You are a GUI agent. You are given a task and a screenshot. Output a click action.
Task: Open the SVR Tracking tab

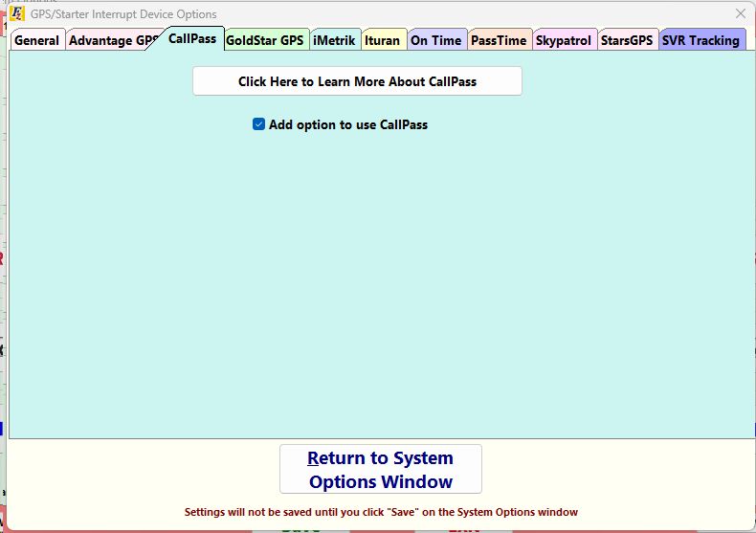coord(700,40)
